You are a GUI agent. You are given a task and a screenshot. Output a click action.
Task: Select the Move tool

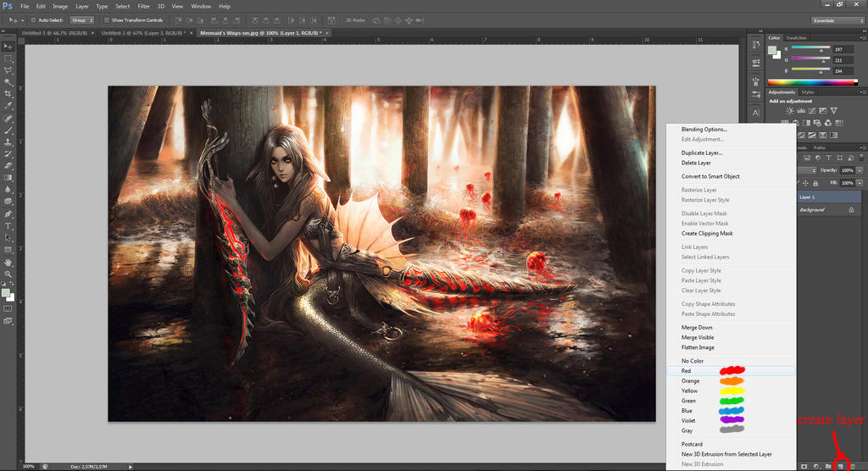click(8, 47)
